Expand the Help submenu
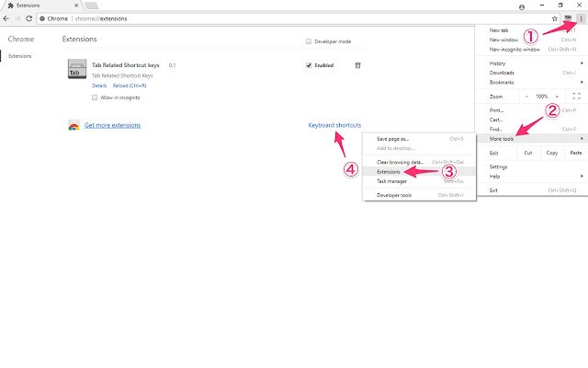Image resolution: width=588 pixels, height=368 pixels. [x=531, y=176]
